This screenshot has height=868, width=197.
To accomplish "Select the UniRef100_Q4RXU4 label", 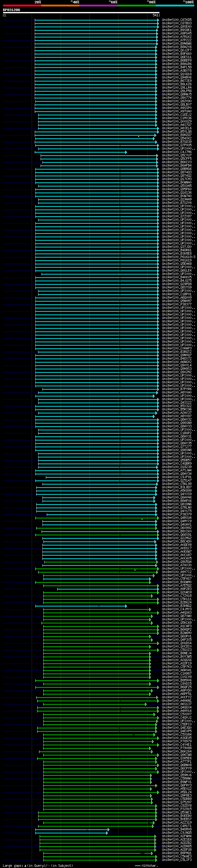I will click(177, 518).
